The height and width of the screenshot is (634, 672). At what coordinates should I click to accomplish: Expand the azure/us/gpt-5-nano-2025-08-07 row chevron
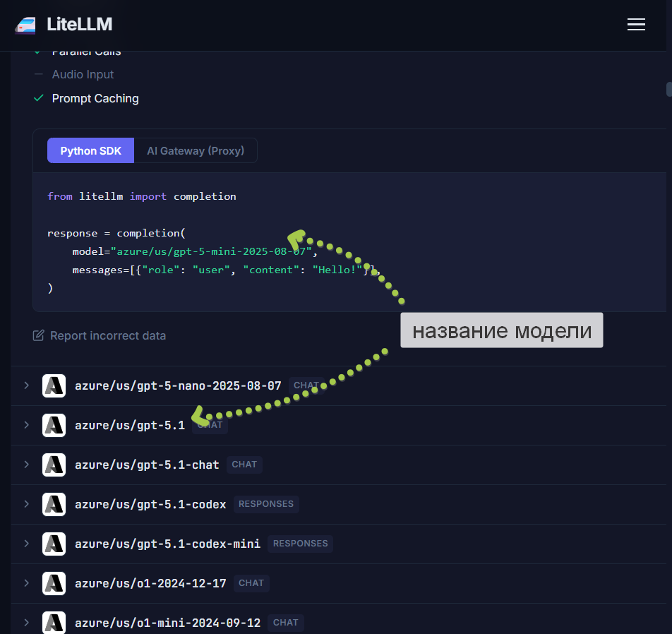point(27,385)
